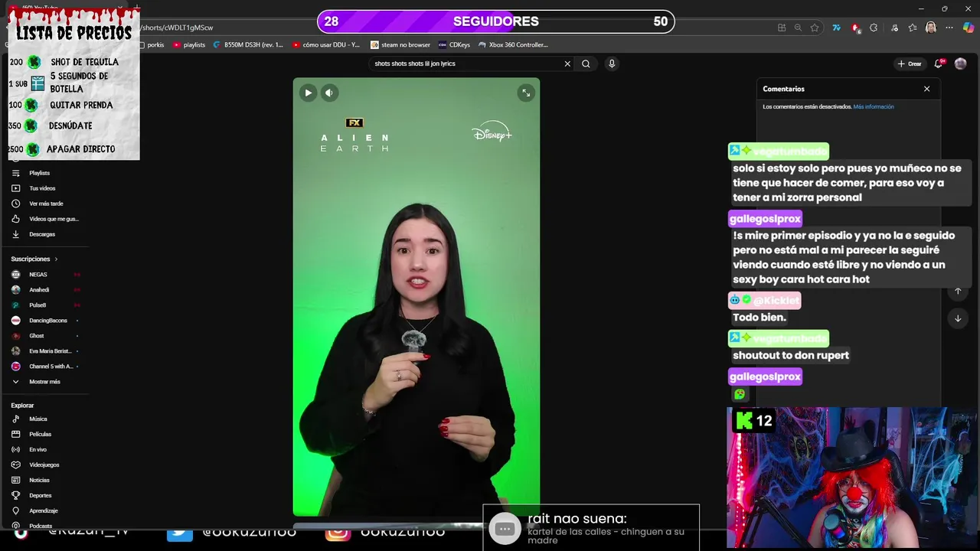Open the B550M DS3H bookmark

pyautogui.click(x=248, y=45)
